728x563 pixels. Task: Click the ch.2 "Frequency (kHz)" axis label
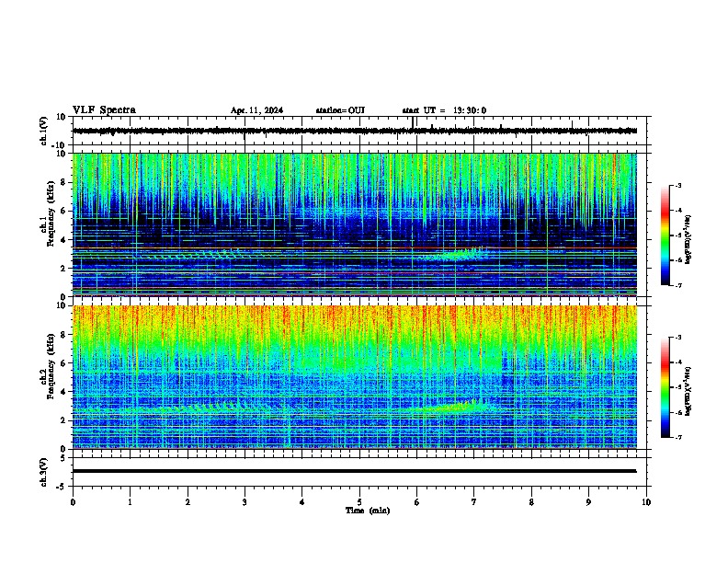click(x=51, y=366)
